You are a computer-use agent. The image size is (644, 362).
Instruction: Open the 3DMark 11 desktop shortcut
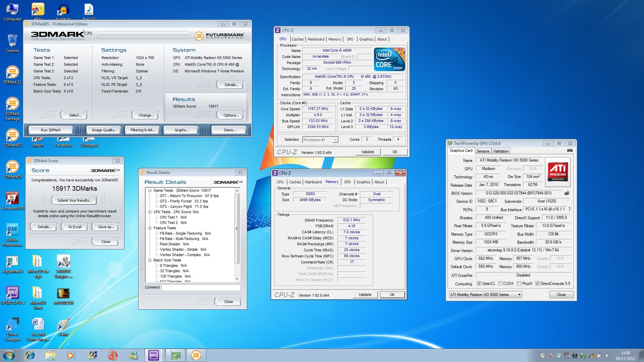pos(12,75)
